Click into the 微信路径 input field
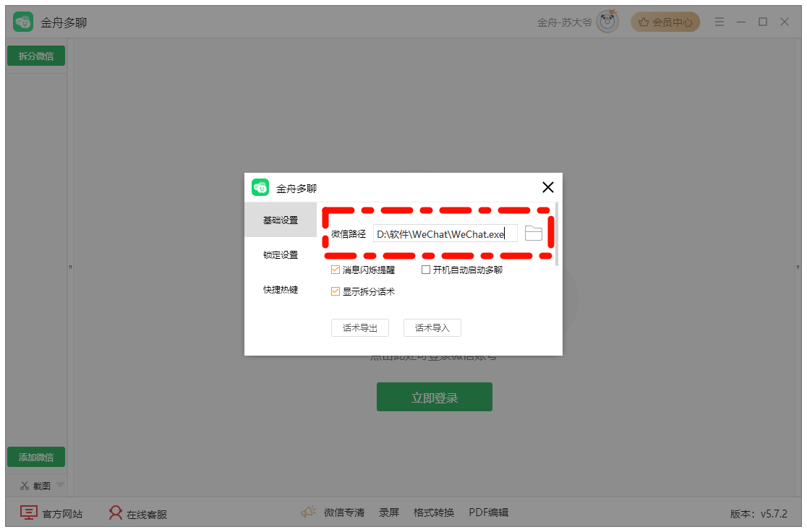 (445, 233)
